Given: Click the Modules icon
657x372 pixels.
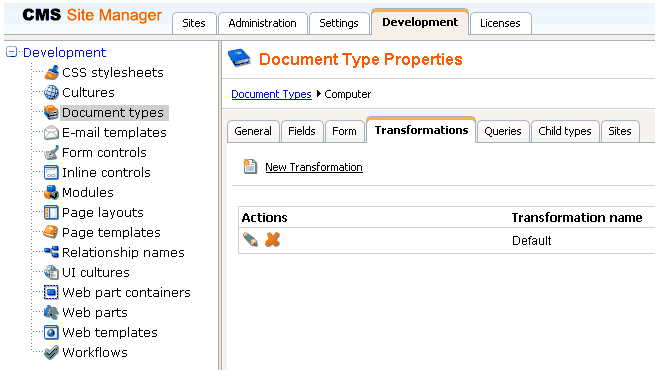Looking at the screenshot, I should [x=51, y=192].
